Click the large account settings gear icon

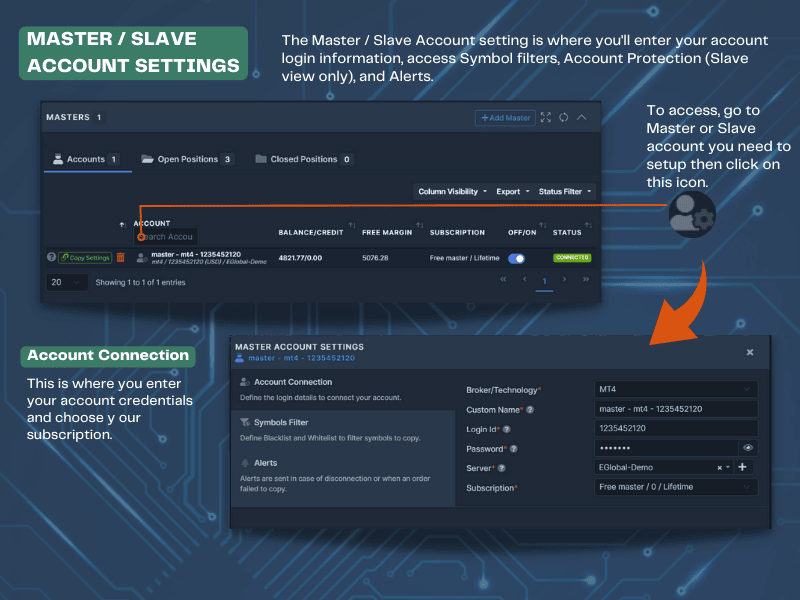tap(692, 211)
